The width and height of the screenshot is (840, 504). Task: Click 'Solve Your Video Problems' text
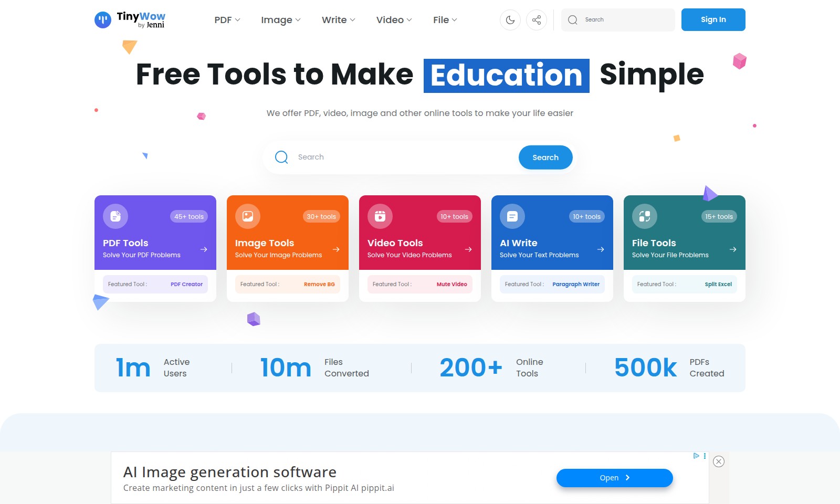[409, 255]
